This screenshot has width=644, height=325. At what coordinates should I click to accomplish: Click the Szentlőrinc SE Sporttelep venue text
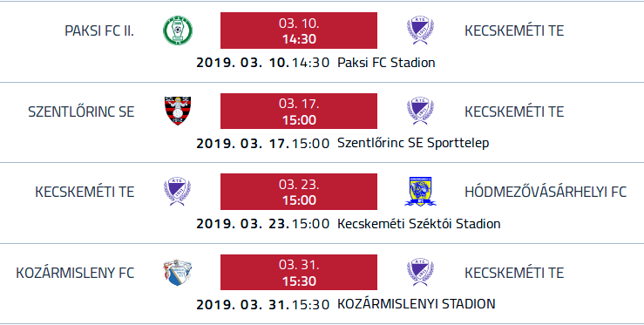point(413,143)
